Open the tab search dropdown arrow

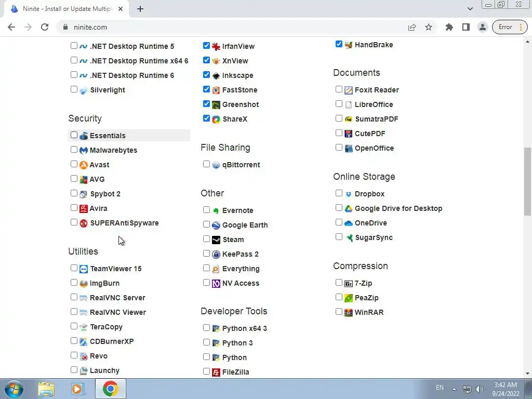[470, 9]
